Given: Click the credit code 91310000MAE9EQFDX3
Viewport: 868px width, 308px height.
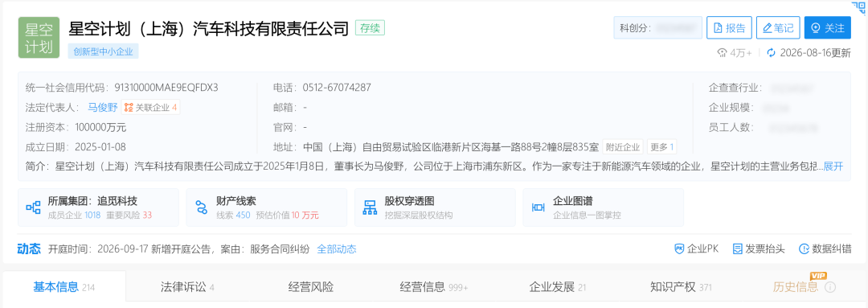Looking at the screenshot, I should pyautogui.click(x=166, y=88).
